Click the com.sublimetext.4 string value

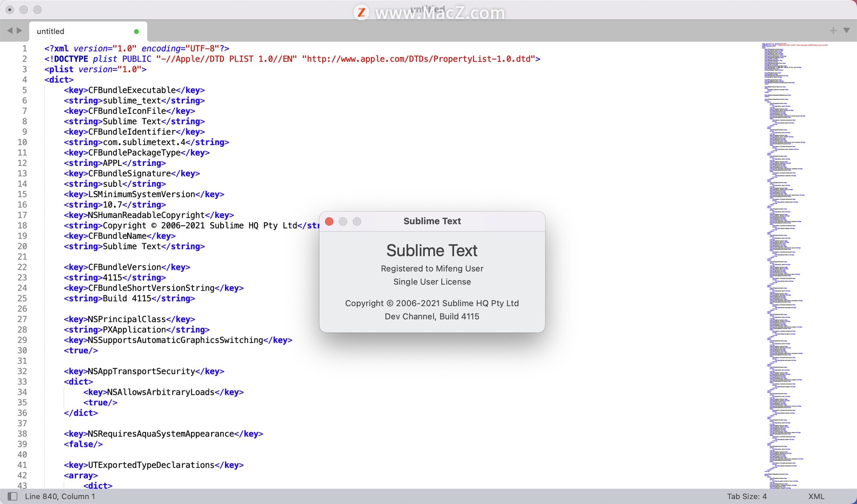click(x=144, y=142)
